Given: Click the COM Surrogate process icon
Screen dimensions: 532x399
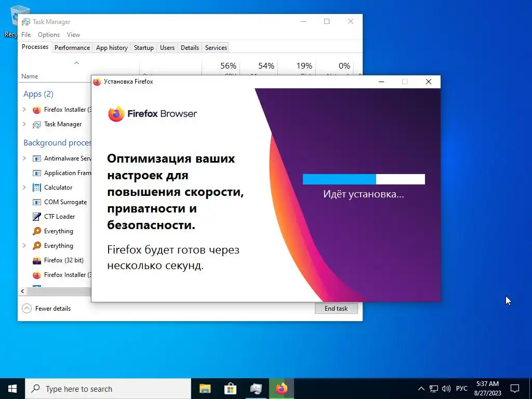Looking at the screenshot, I should click(37, 202).
